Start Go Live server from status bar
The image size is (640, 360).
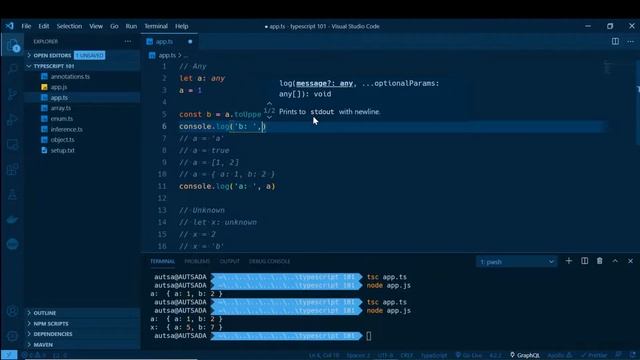(469, 355)
